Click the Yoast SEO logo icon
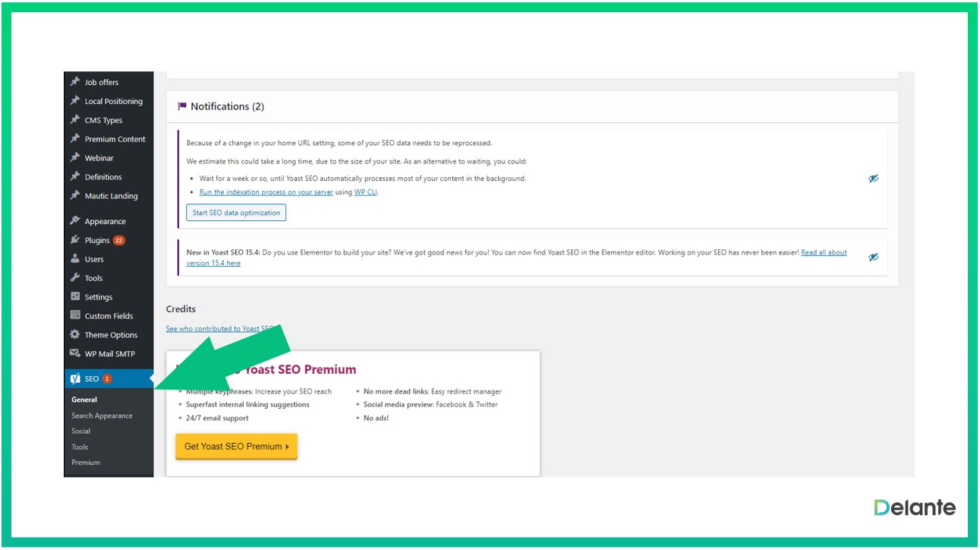 75,378
